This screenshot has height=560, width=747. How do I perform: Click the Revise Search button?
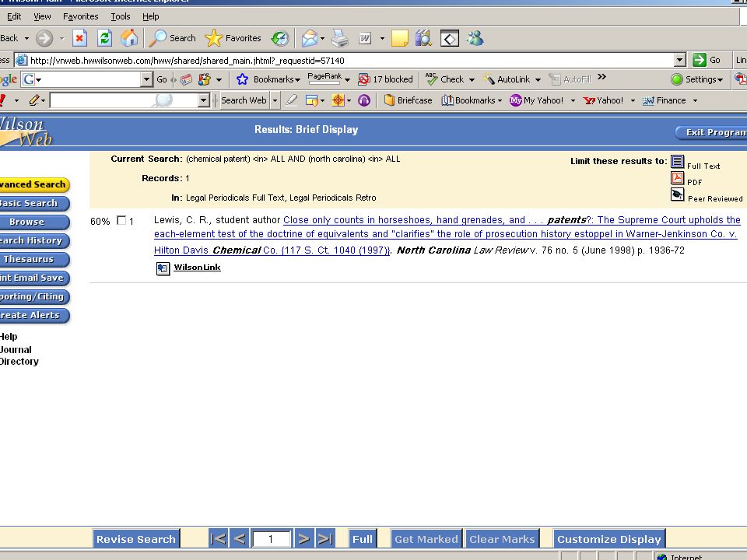135,538
